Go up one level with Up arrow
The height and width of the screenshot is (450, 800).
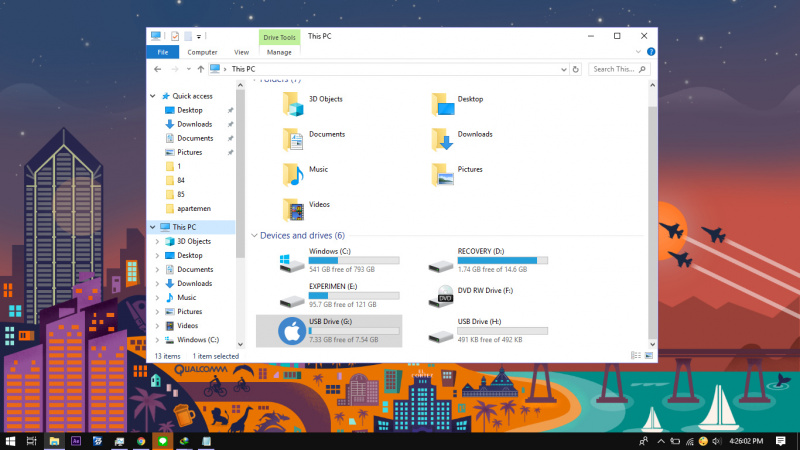(201, 69)
